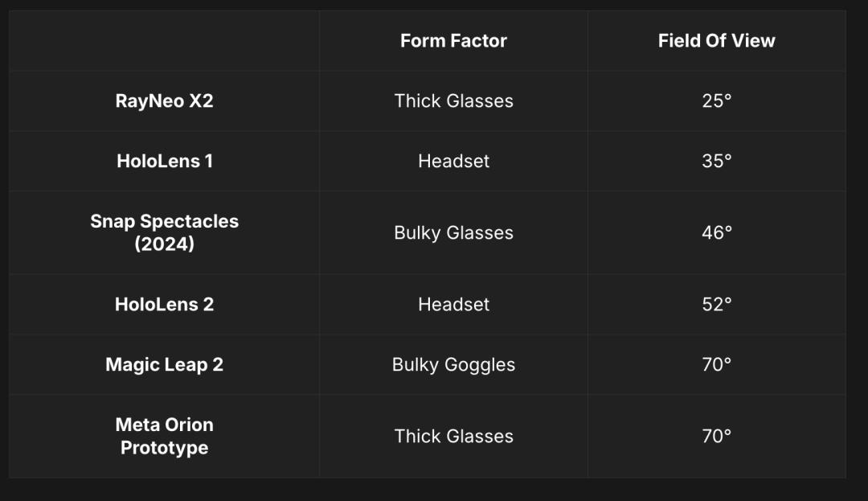Select Headset in the HoloLens 1 row
Screen dimensions: 868x501
point(453,161)
